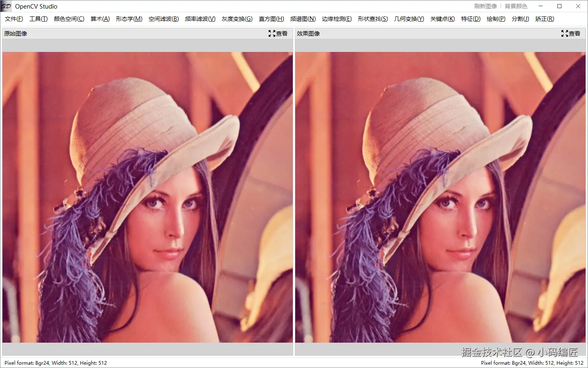Click the processed effect image

[x=440, y=197]
